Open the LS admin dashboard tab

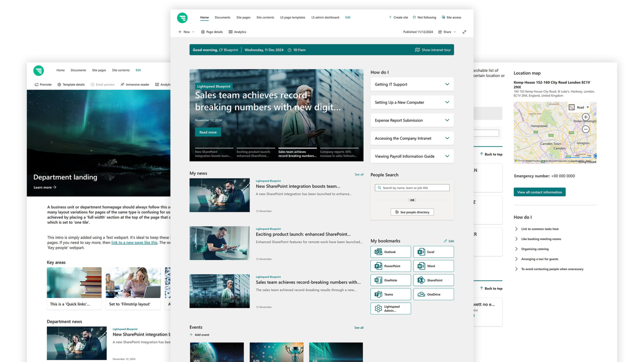pos(325,17)
